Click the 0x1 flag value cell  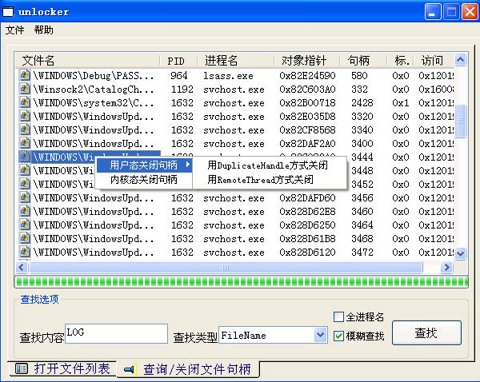click(400, 103)
